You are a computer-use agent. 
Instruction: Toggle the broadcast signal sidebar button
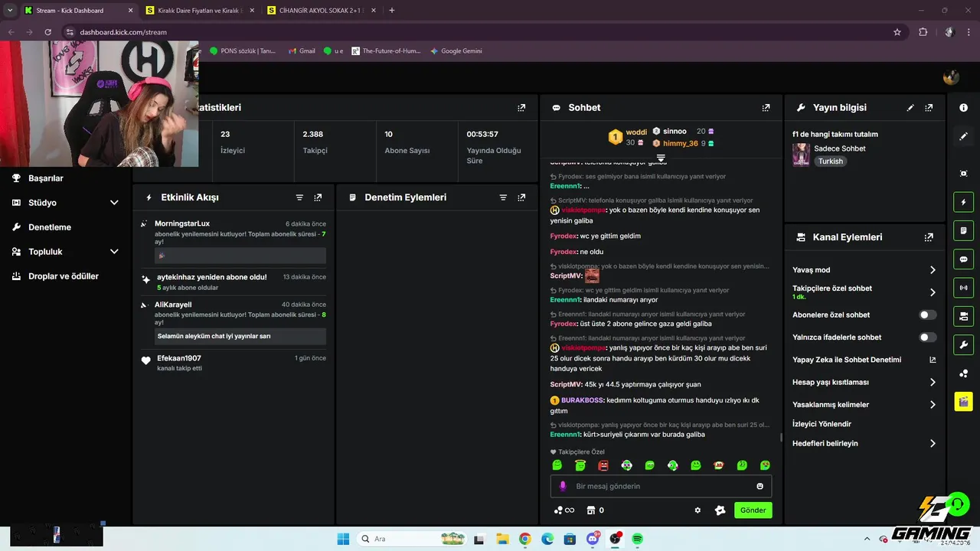963,288
